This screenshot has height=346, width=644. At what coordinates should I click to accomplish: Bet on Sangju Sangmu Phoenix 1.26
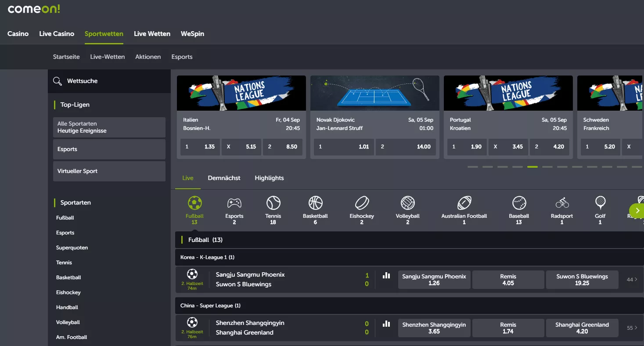coord(434,280)
